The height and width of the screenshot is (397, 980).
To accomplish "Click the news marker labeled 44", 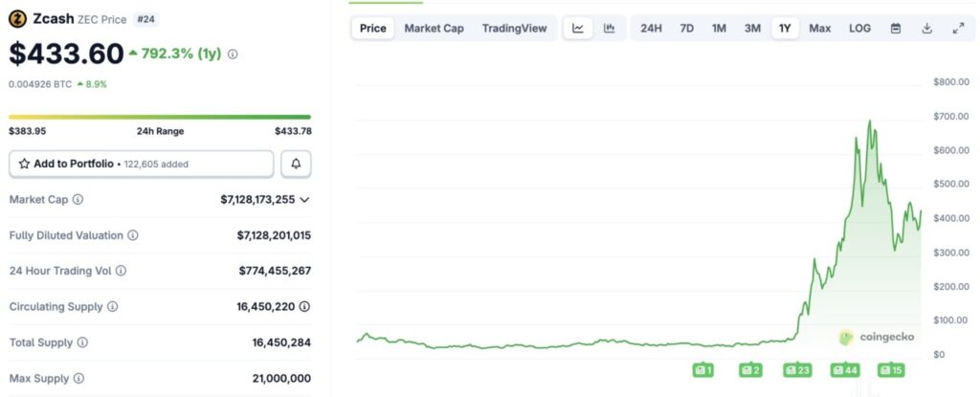I will coord(844,369).
